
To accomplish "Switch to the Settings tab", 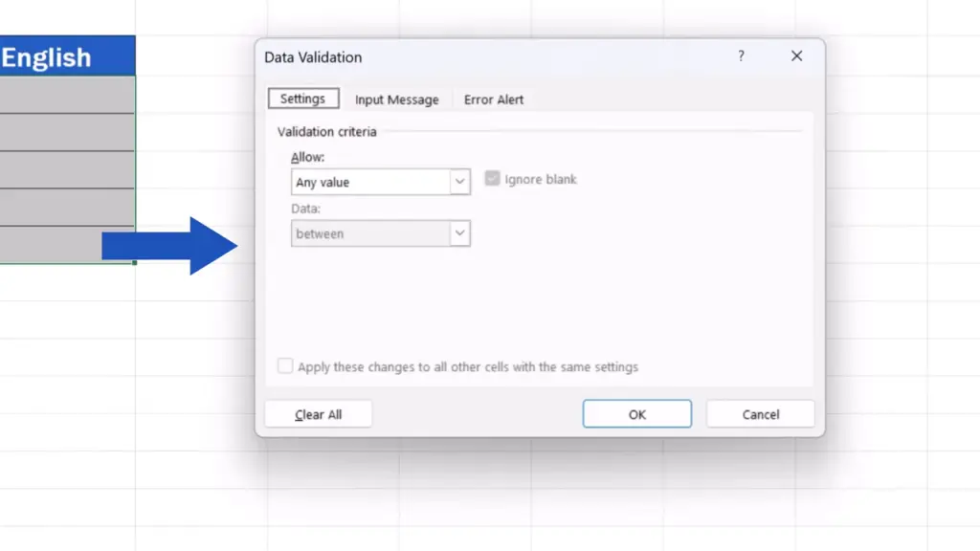I will coord(302,99).
